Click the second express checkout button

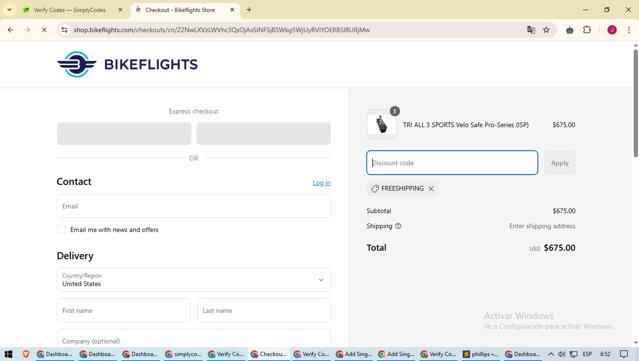click(264, 134)
